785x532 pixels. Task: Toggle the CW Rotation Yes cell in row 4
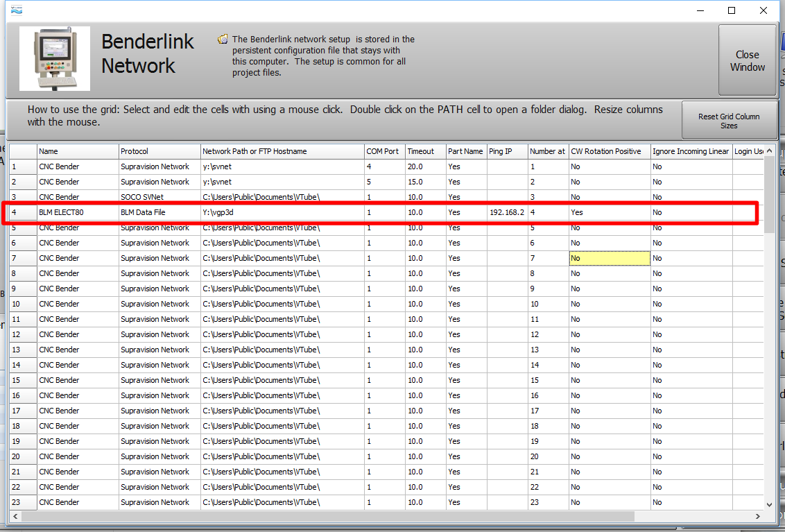609,212
